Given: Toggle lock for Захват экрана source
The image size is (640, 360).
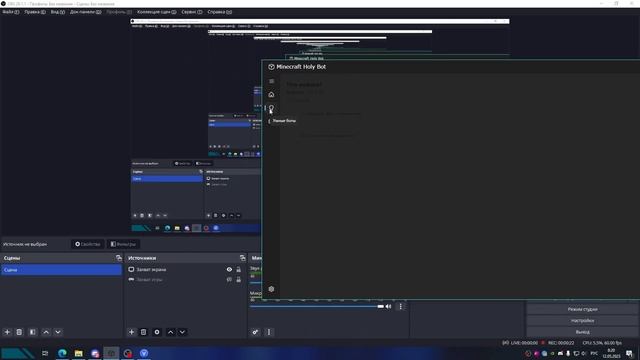Looking at the screenshot, I should [x=239, y=269].
